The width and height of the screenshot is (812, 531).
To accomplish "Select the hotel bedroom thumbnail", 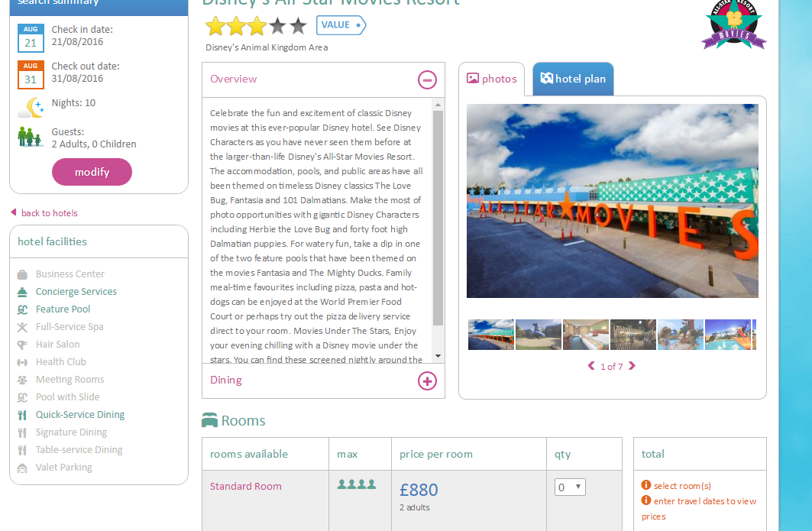I will point(586,335).
